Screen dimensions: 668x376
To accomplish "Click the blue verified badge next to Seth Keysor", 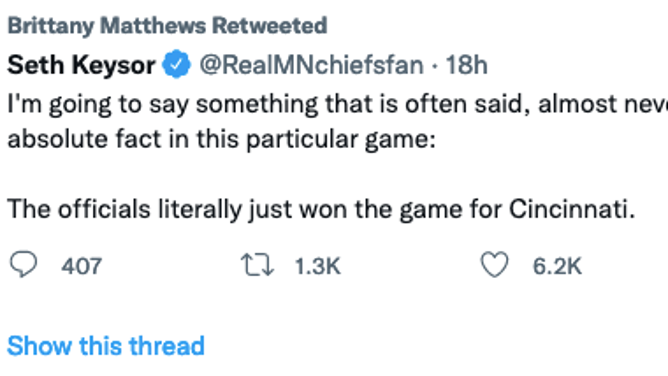I will pos(177,64).
